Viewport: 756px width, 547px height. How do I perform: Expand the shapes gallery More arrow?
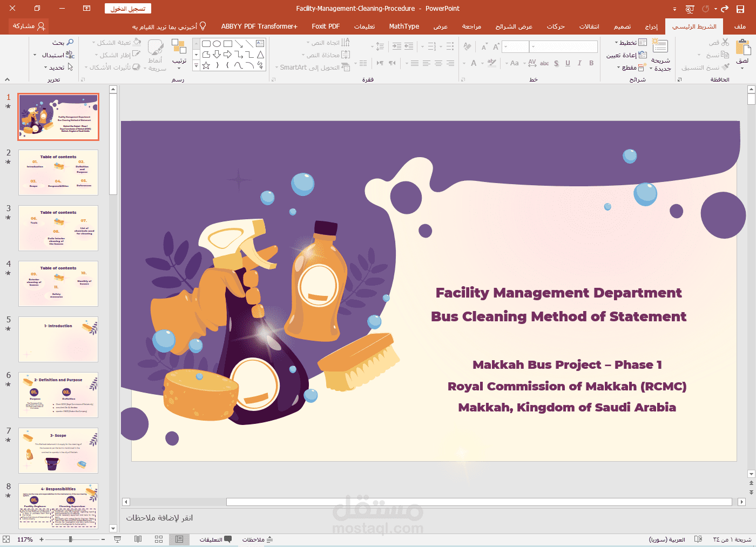pos(197,65)
